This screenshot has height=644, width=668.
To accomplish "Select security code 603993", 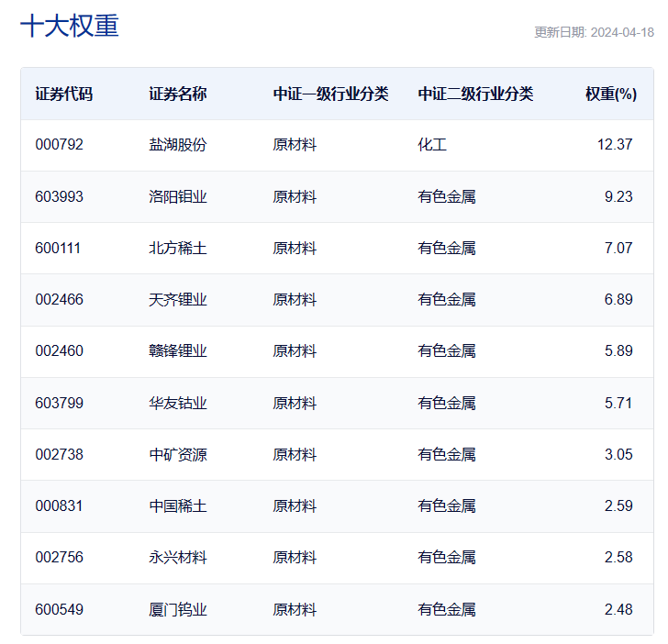I will (x=60, y=196).
